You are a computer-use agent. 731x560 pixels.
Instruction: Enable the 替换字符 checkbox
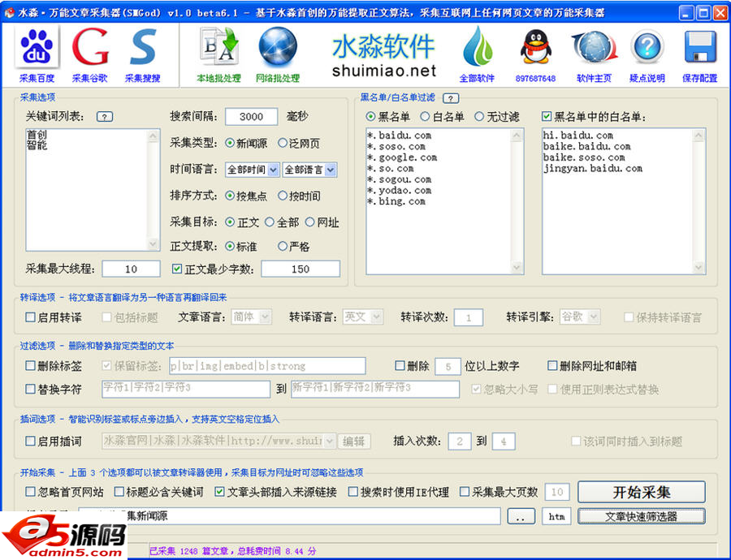click(x=30, y=389)
